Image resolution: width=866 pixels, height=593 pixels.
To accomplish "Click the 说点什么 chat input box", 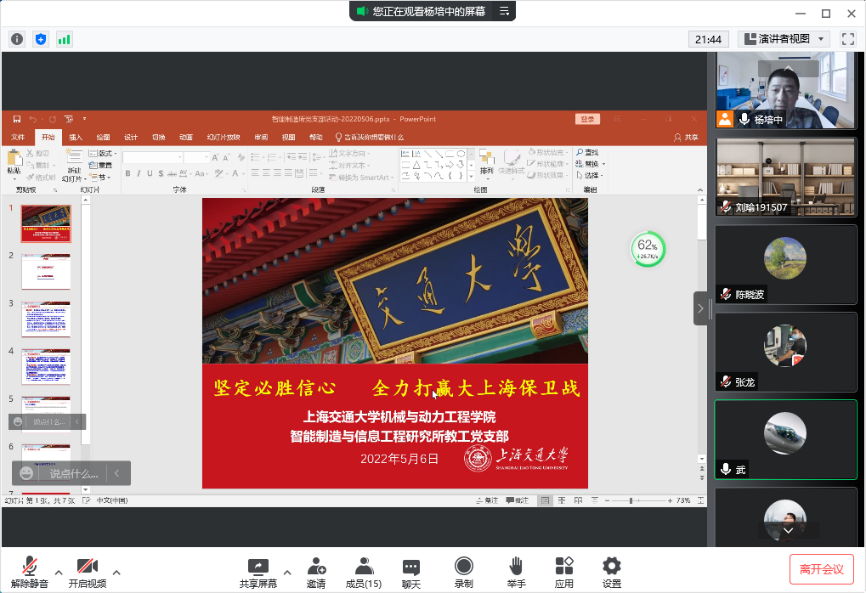I will tap(61, 473).
